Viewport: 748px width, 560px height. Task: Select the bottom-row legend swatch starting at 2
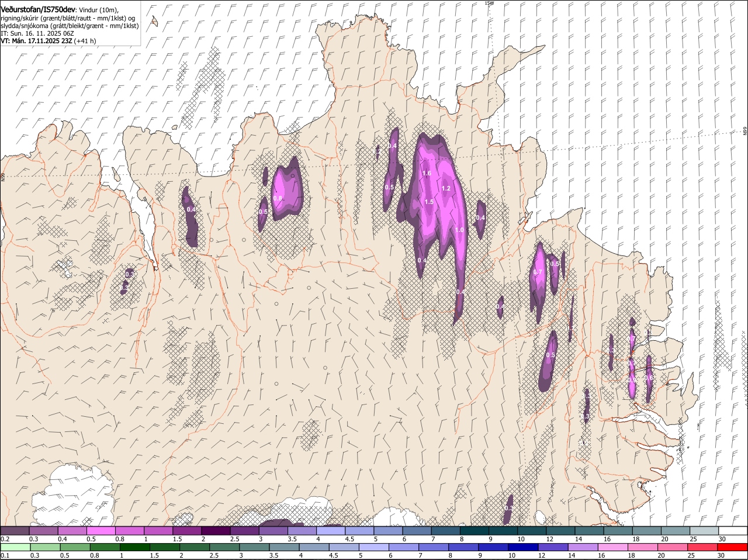(194, 547)
